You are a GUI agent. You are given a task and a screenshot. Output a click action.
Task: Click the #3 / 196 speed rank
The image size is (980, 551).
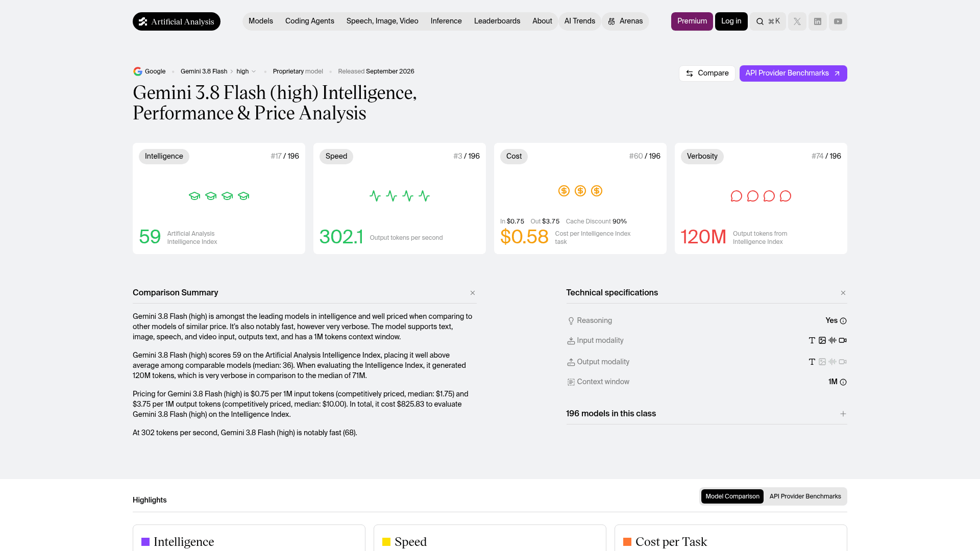[467, 156]
